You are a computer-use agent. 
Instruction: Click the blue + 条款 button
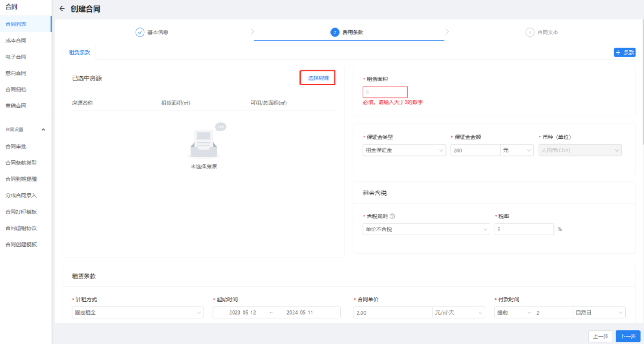625,53
